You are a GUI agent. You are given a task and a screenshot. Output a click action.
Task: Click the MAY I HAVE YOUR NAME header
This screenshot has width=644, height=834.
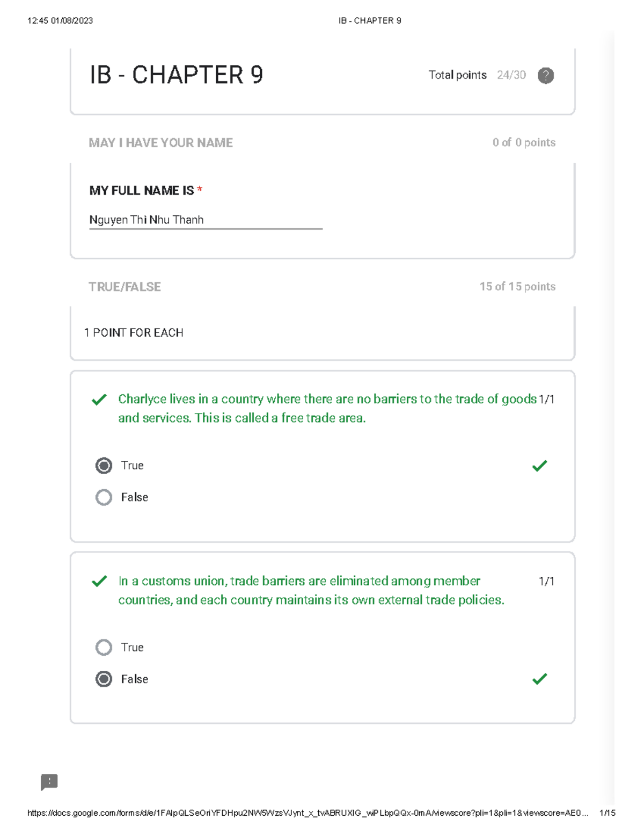[x=160, y=143]
